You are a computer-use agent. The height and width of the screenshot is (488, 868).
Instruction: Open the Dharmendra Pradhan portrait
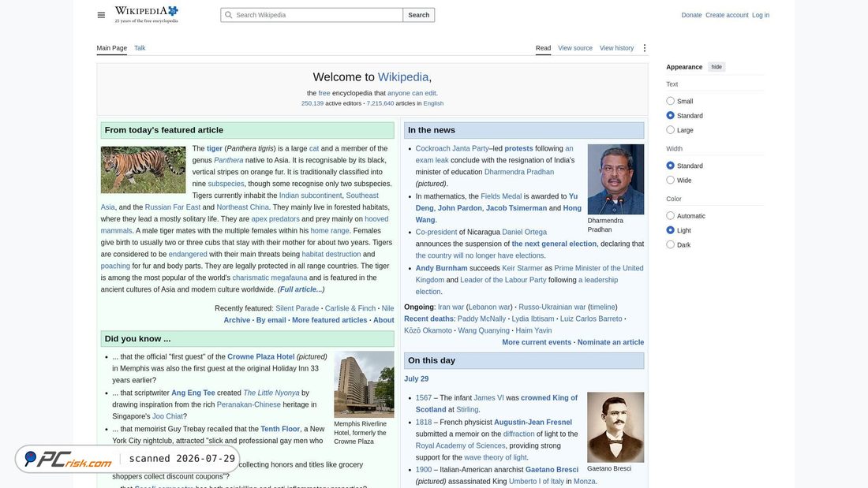[x=615, y=179]
